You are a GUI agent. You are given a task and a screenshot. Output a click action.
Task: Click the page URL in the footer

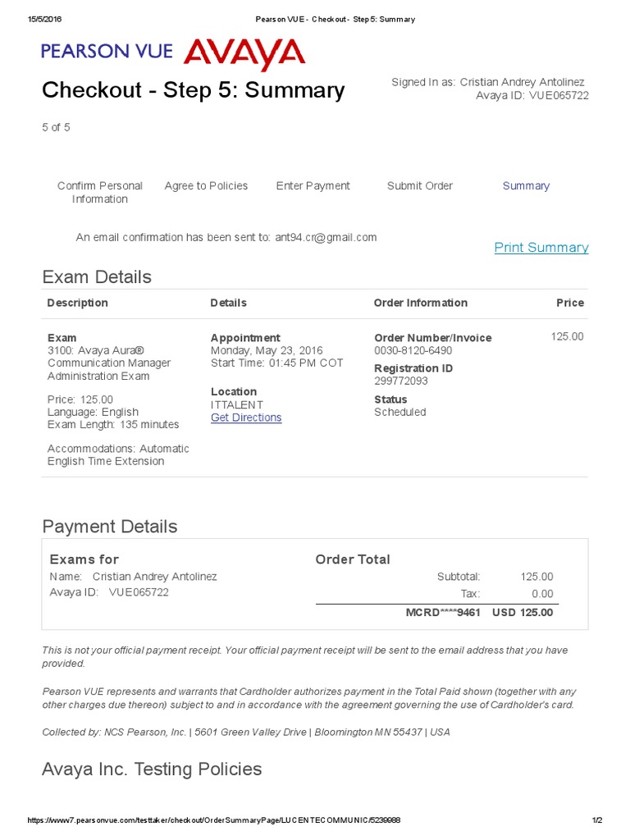point(214,820)
